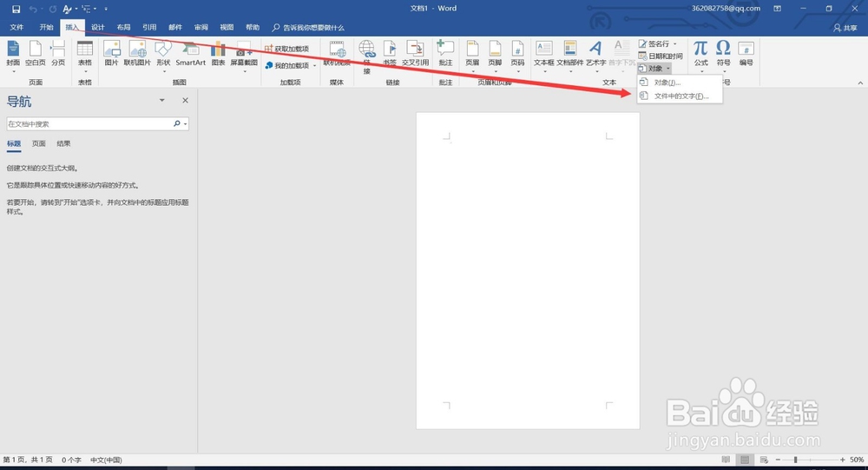Insert an online picture (联机图片)

(x=137, y=55)
